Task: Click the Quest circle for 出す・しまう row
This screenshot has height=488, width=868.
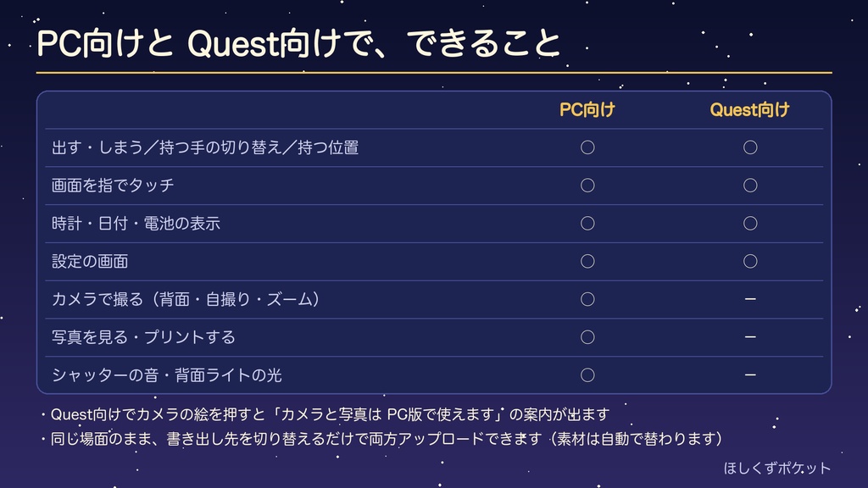Action: [x=750, y=147]
